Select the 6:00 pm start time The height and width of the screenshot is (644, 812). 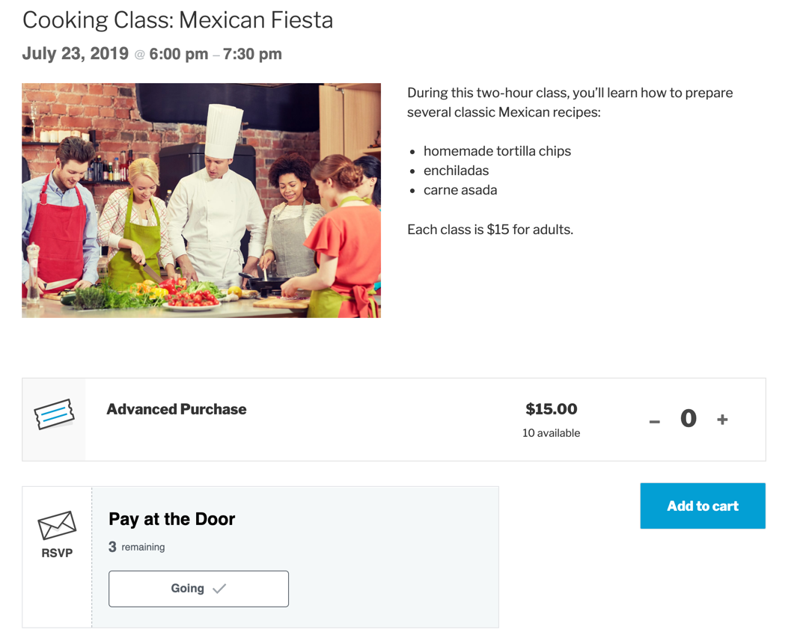pos(178,54)
